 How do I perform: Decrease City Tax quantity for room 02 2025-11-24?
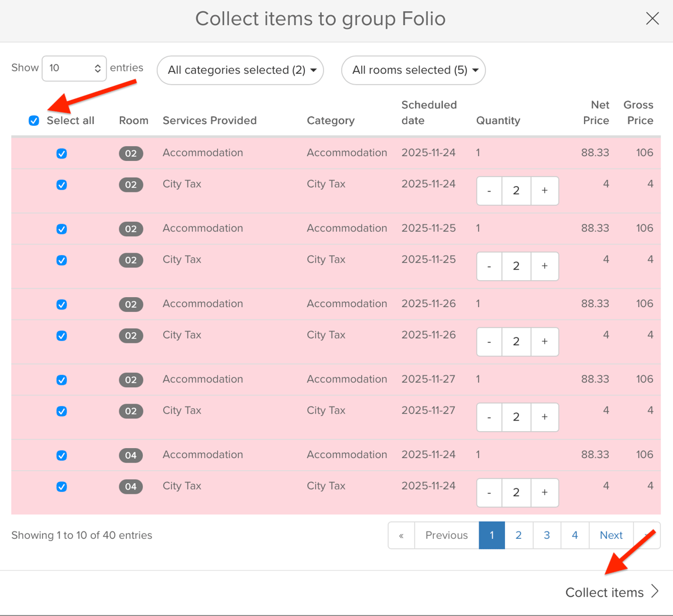pyautogui.click(x=489, y=191)
